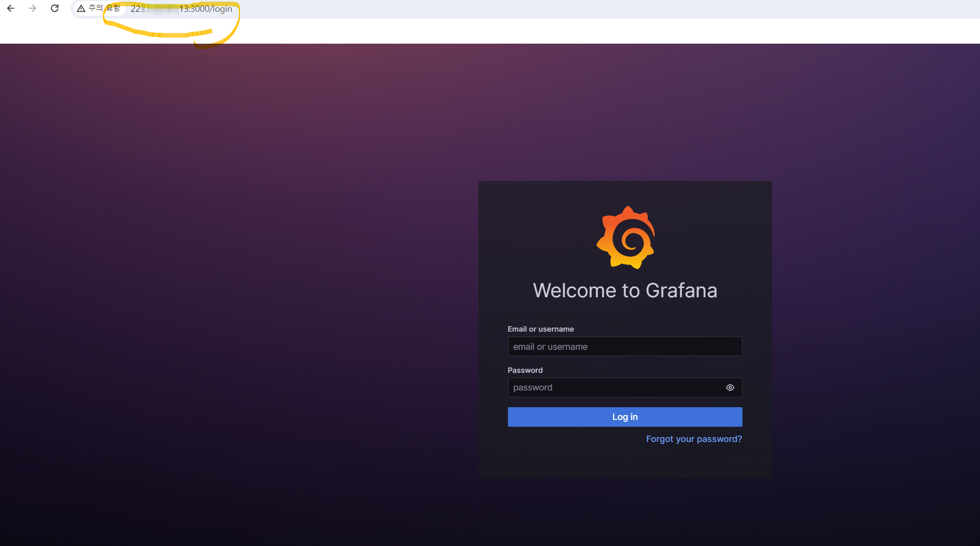
Task: Focus the URL text ending in 3000/login
Action: pyautogui.click(x=206, y=9)
